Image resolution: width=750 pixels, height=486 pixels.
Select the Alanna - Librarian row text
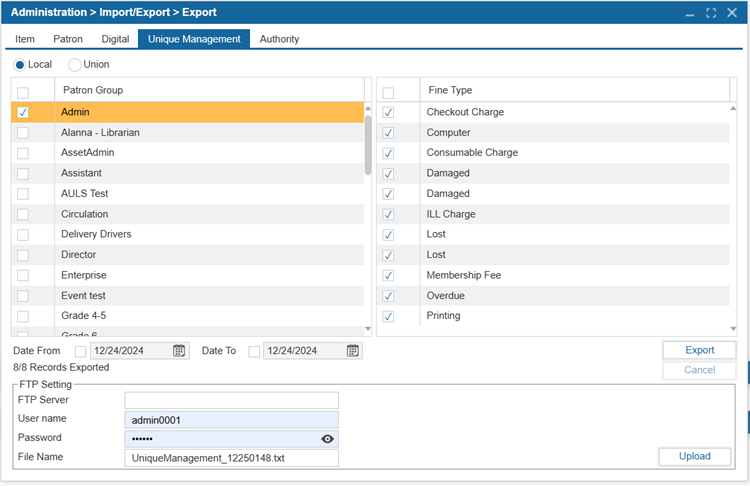pyautogui.click(x=100, y=133)
